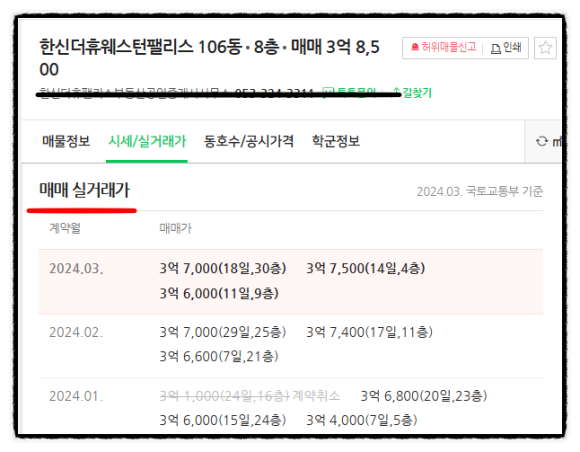Select the 3억 7,000(29일,25층) entry

click(223, 332)
